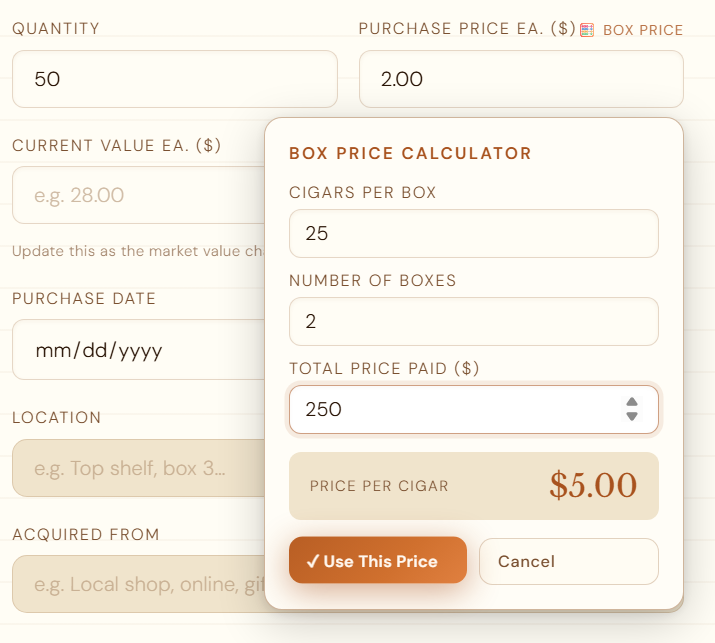The height and width of the screenshot is (643, 715).
Task: Click the checkmark icon on Use This Price
Action: pos(312,561)
